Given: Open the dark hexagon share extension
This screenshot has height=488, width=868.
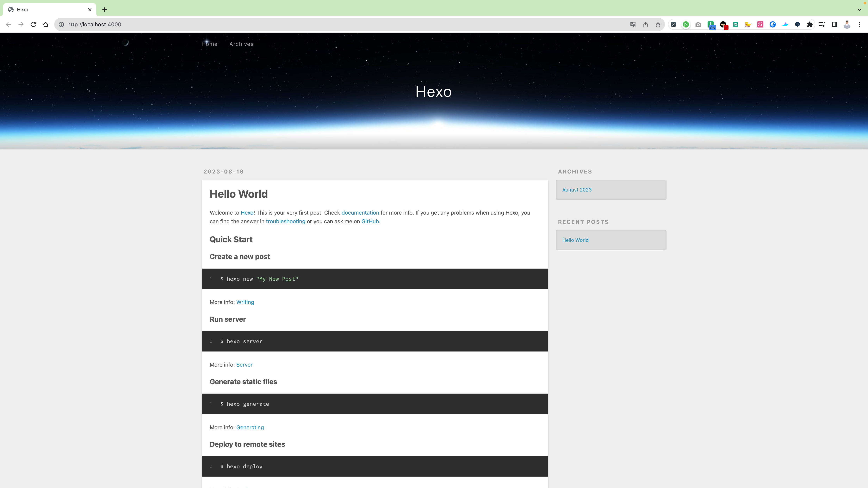Looking at the screenshot, I should click(798, 24).
